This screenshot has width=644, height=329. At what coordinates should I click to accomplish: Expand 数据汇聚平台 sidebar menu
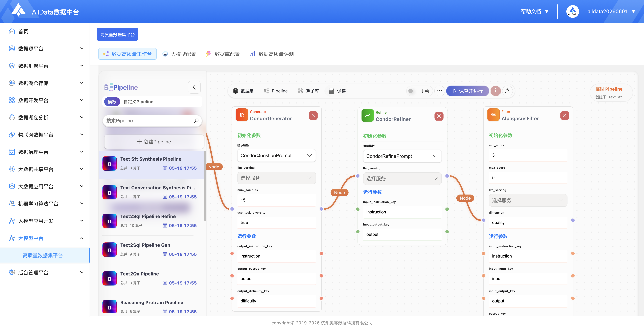point(45,66)
